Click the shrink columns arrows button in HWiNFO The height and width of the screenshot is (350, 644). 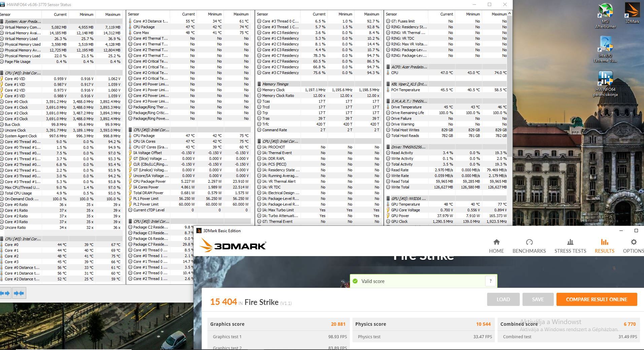point(19,293)
